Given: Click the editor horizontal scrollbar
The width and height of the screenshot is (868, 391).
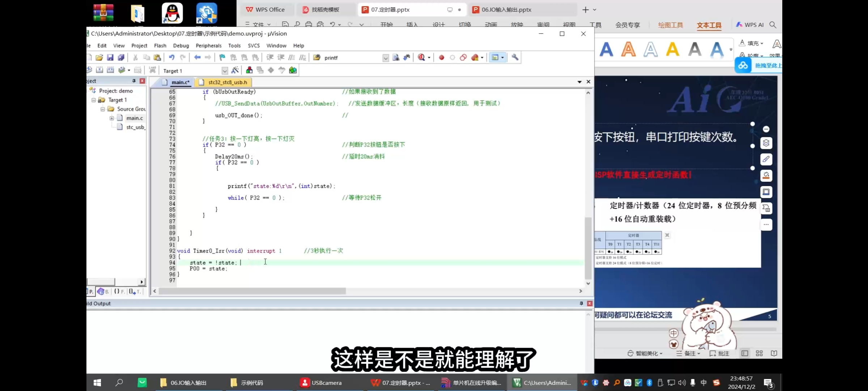Looking at the screenshot, I should pos(252,291).
